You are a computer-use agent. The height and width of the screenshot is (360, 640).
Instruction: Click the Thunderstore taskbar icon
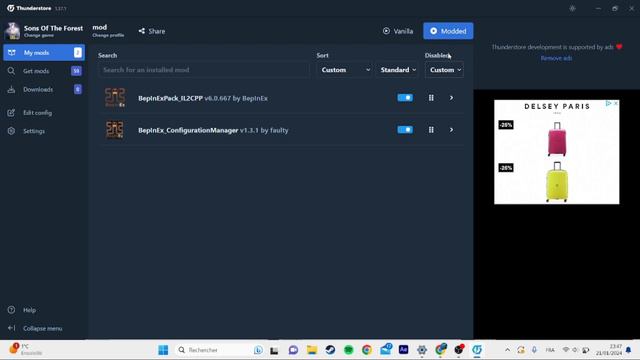(x=477, y=350)
